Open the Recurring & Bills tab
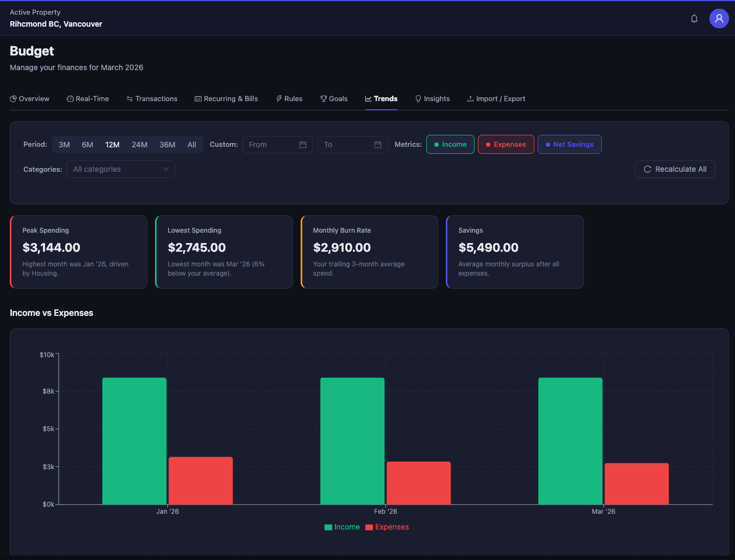Screen dimensions: 735x560 point(226,99)
